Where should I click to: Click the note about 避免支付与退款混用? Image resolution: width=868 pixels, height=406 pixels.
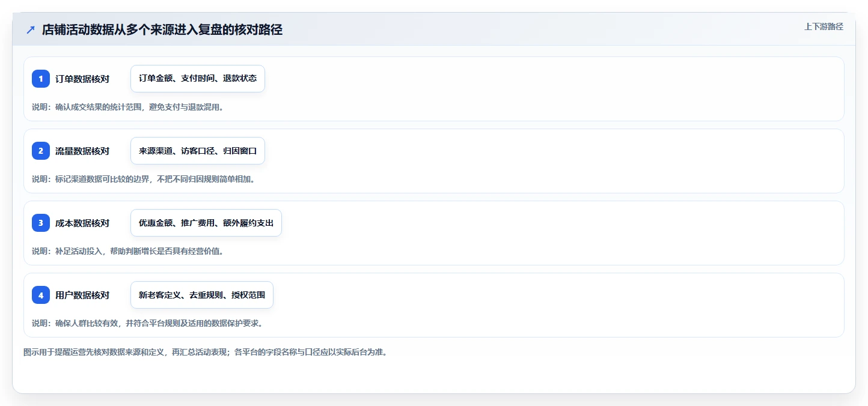point(128,107)
